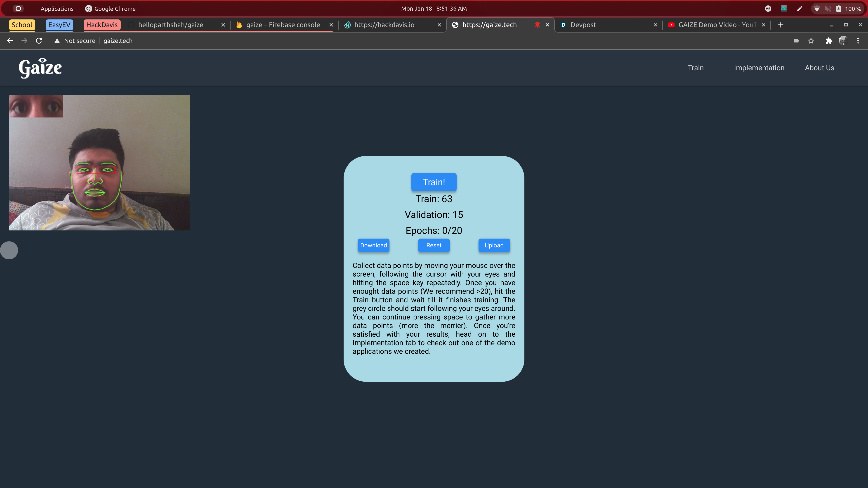Click the browser back arrow
868x488 pixels.
10,41
